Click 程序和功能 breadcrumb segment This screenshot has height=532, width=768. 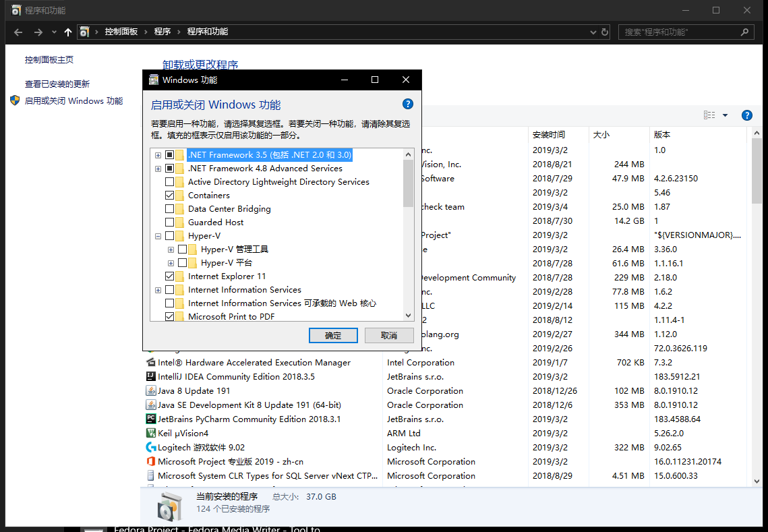pyautogui.click(x=208, y=32)
